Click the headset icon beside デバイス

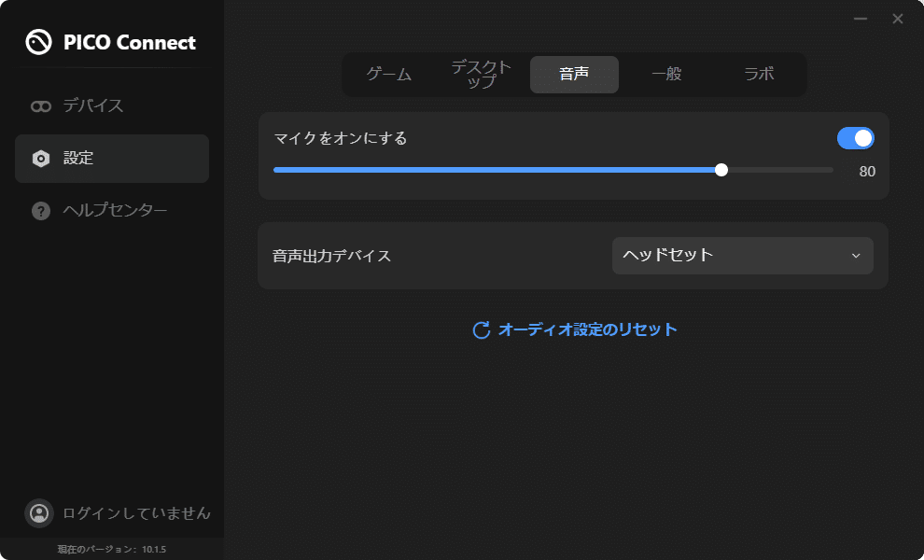coord(41,106)
